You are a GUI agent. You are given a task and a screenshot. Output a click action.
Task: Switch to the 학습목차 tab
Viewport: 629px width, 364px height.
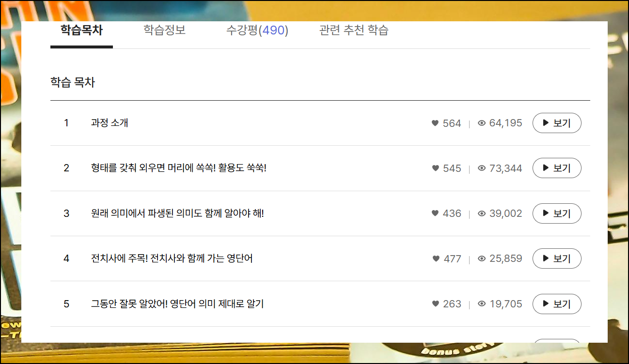pos(81,30)
